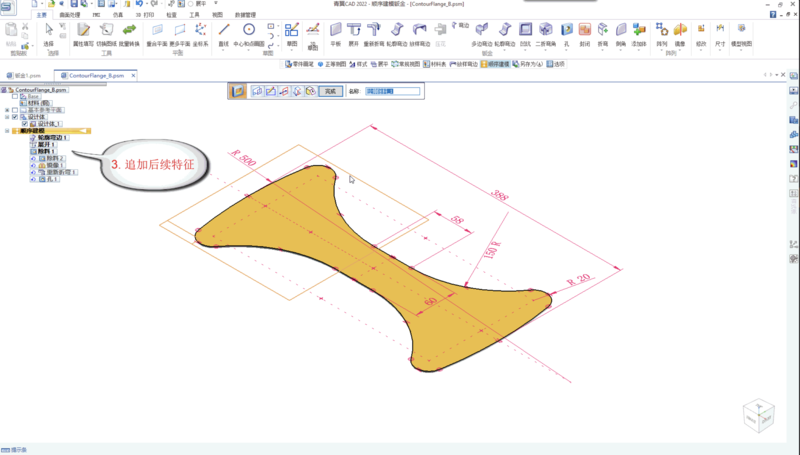
Task: Toggle the Base checkbox in feature tree
Action: point(15,96)
